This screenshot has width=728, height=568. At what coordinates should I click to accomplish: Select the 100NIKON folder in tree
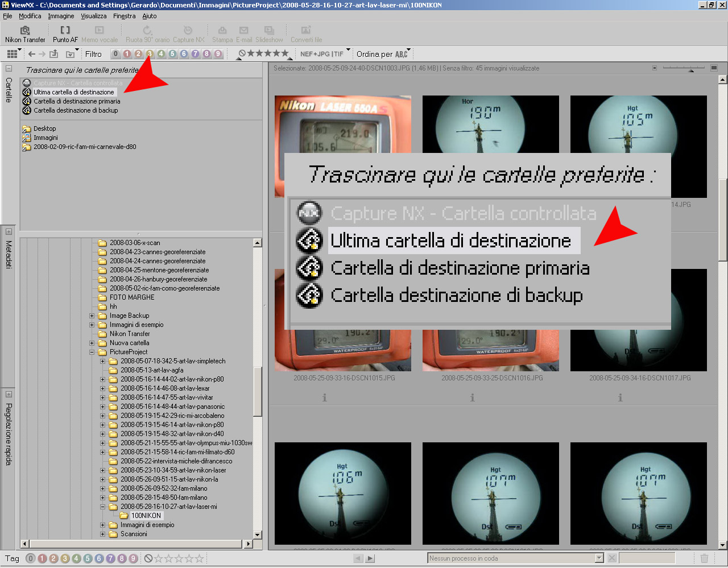[146, 516]
